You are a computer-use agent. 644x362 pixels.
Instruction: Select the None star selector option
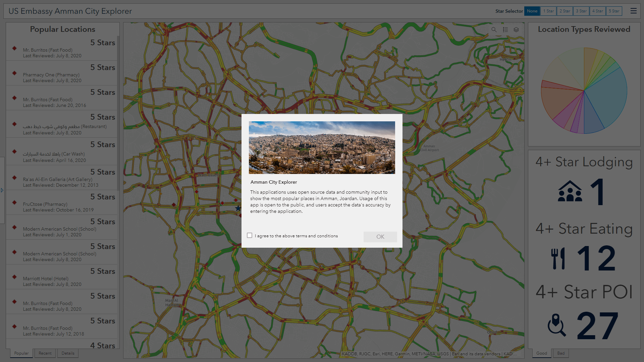(x=532, y=11)
